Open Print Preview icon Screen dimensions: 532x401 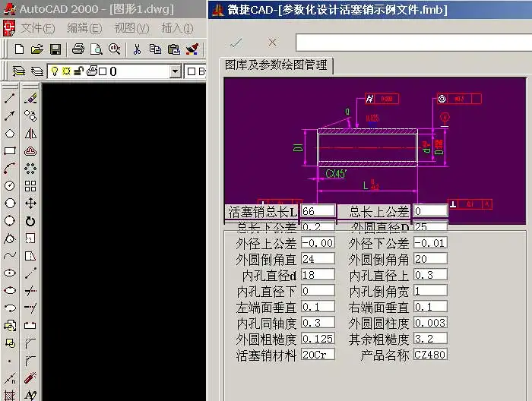(x=97, y=49)
